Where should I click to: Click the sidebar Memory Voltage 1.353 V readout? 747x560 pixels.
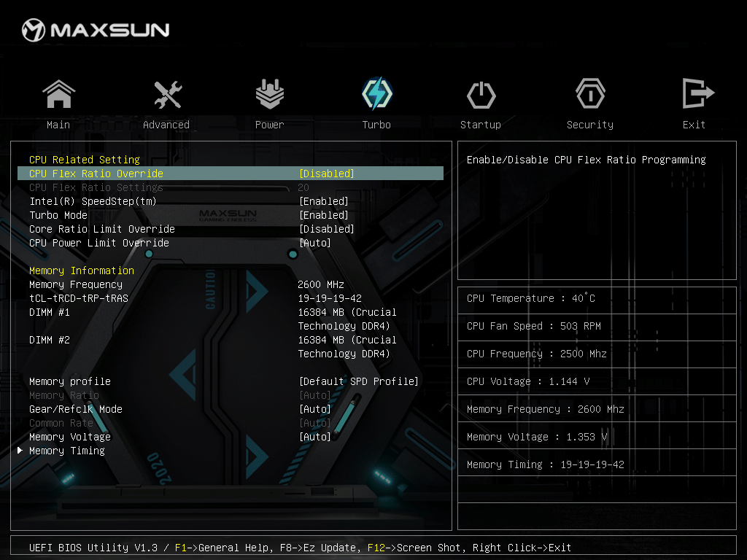click(537, 437)
